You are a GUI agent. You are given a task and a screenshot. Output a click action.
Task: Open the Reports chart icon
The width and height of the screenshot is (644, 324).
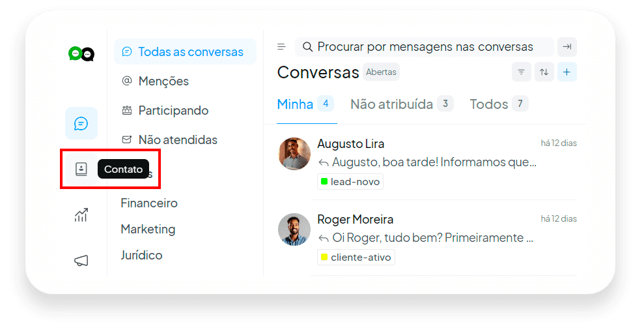point(81,214)
